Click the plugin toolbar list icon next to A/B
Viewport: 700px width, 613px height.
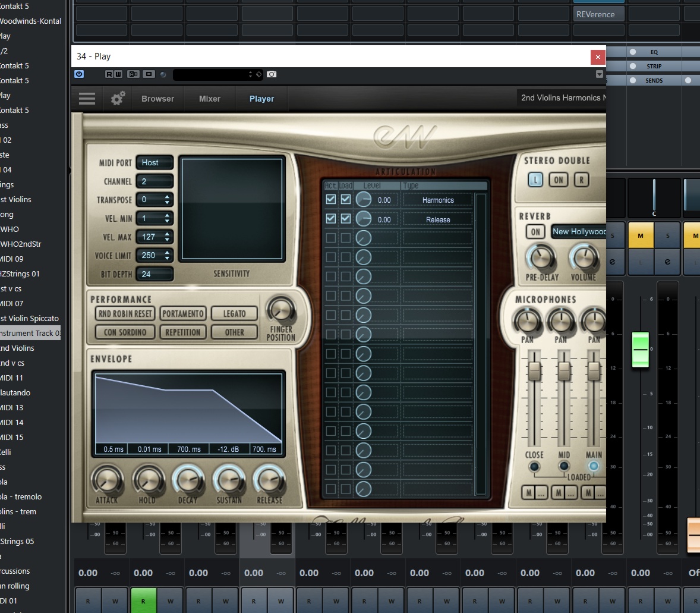[149, 74]
